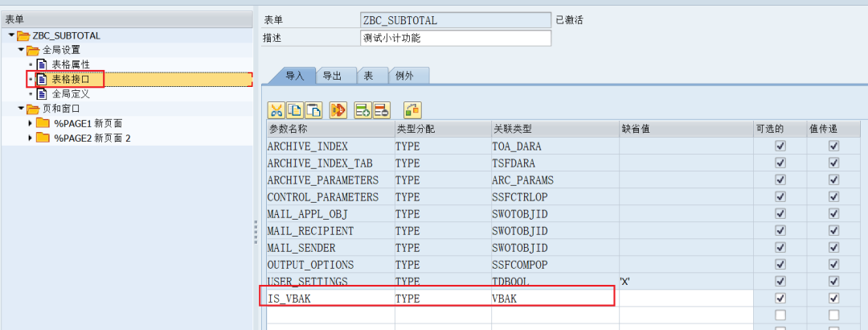Click the VBAK associated type cell
This screenshot has width=868, height=330.
coord(555,299)
